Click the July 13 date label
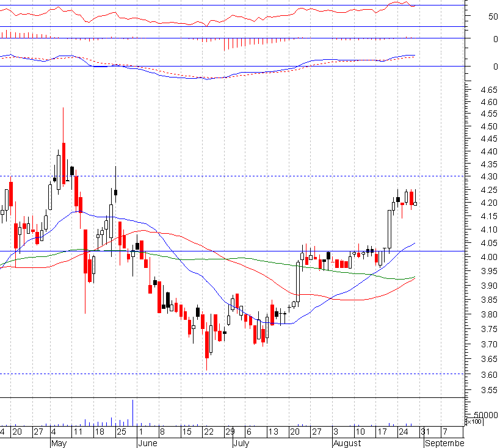Viewport: 500px width, 448px height. click(x=274, y=432)
